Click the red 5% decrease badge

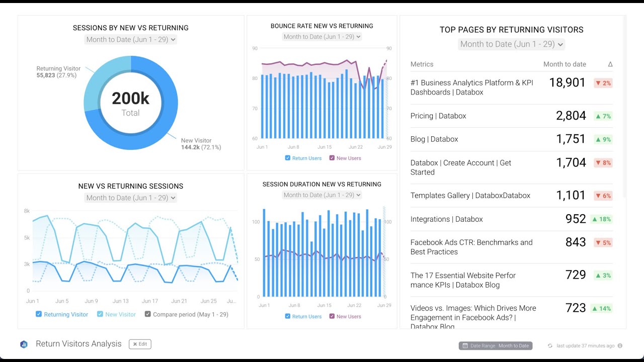603,242
